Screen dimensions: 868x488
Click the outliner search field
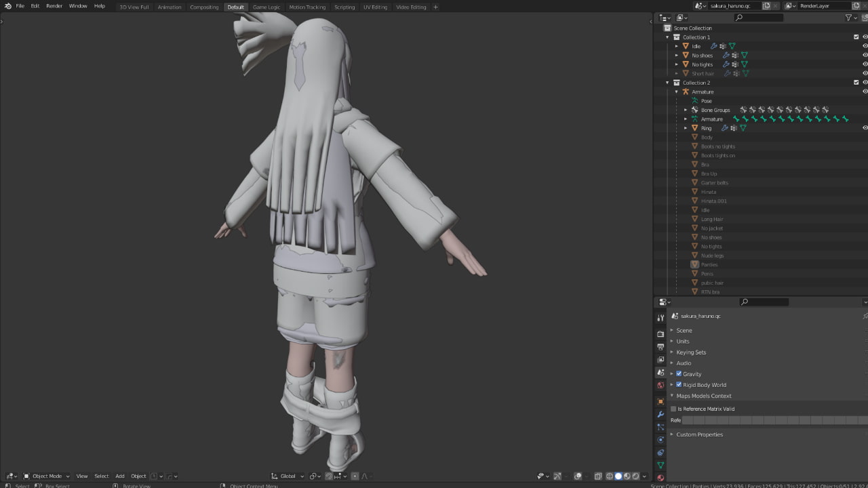[758, 18]
